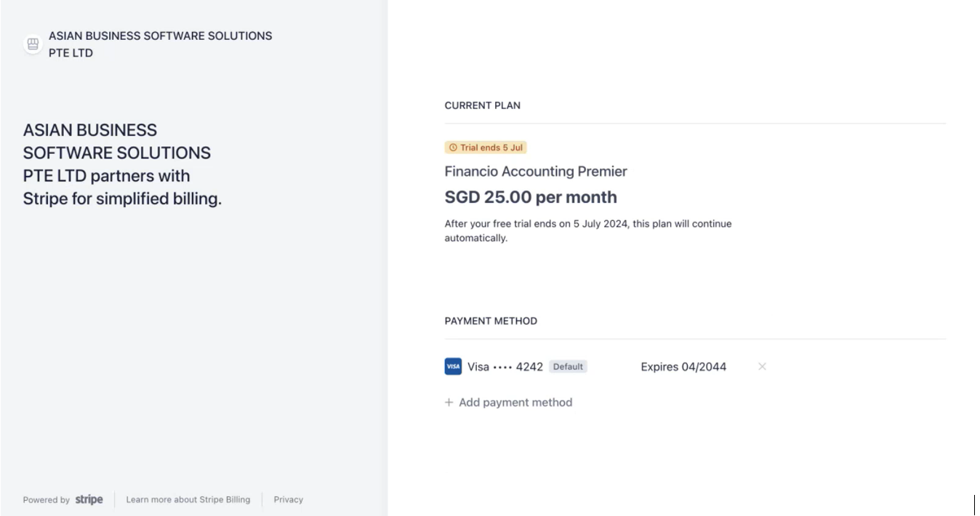Click the Expires 04/2044 text
The width and height of the screenshot is (980, 516).
(683, 366)
